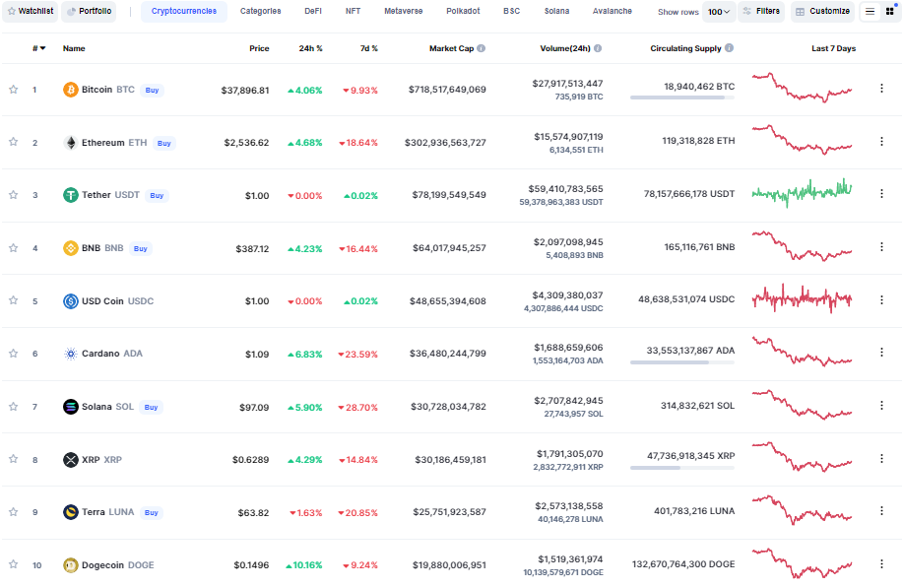Click the Buy button next to Ethereum
Screen dimensions: 903x588
[x=164, y=144]
